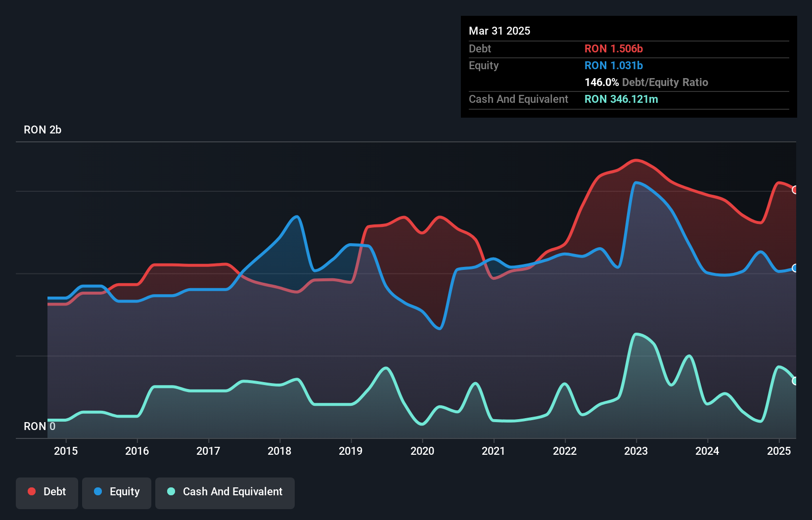Click the blue Equity legend dot
This screenshot has height=520, width=812.
click(98, 491)
